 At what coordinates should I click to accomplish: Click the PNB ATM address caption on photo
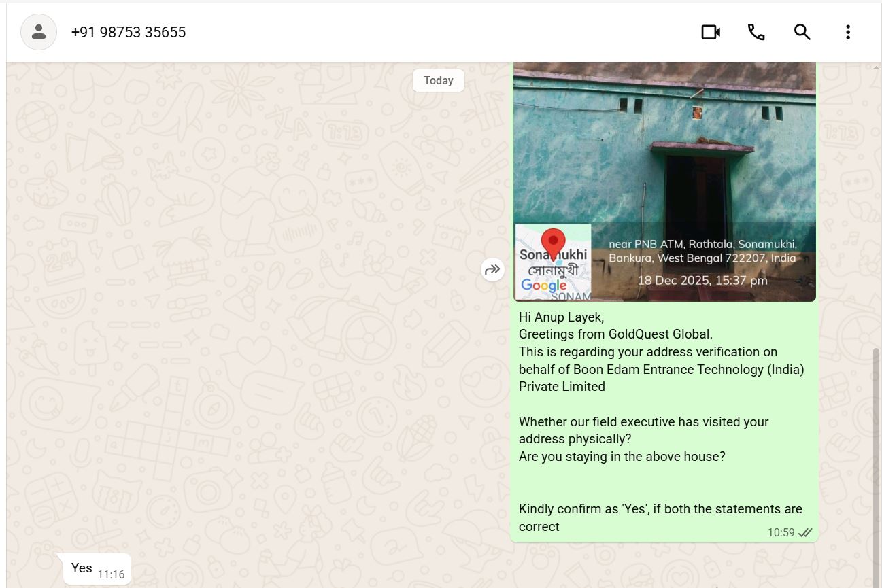pyautogui.click(x=702, y=251)
